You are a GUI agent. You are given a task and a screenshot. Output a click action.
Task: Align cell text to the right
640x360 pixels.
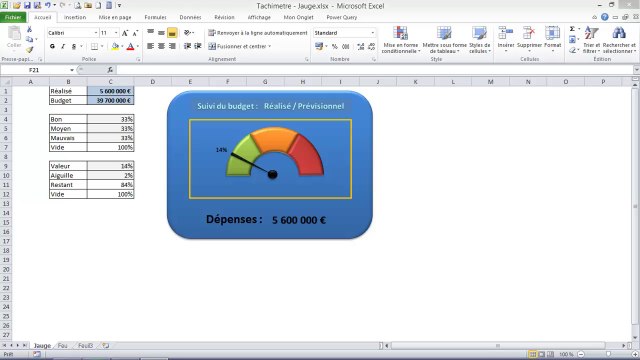172,46
